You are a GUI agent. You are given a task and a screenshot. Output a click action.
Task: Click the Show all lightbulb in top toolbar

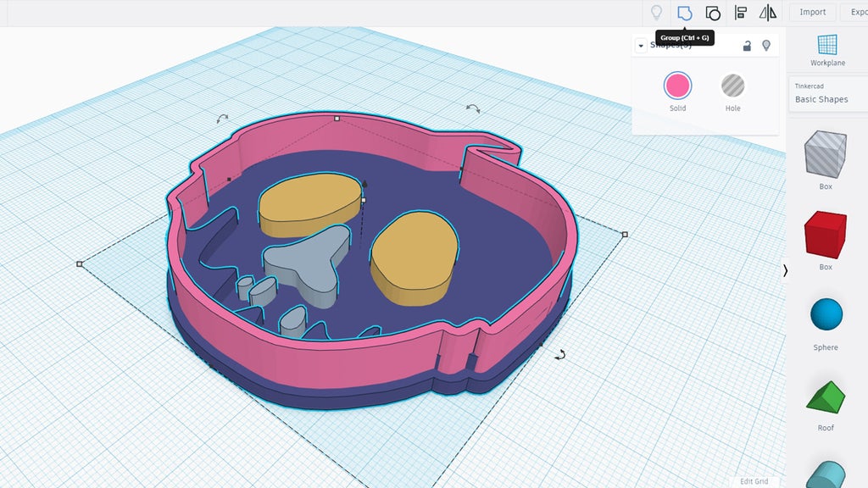tap(655, 13)
